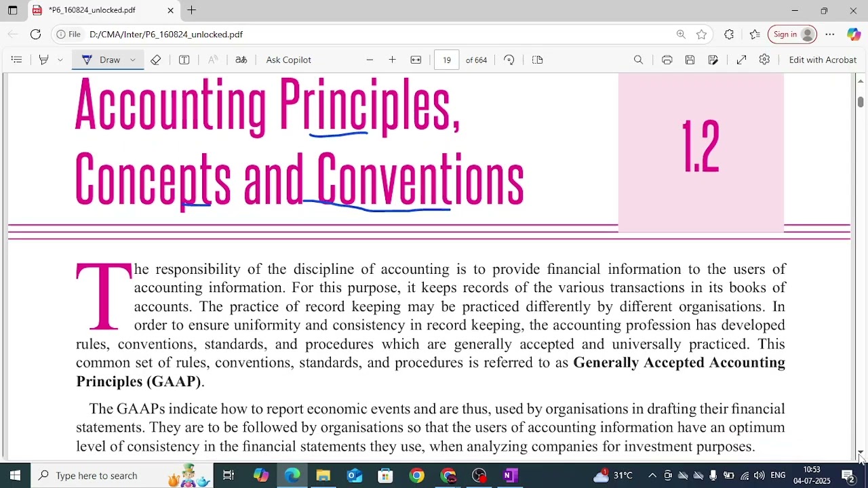Image resolution: width=868 pixels, height=488 pixels.
Task: Click the address bar with PDF path
Action: pyautogui.click(x=380, y=34)
